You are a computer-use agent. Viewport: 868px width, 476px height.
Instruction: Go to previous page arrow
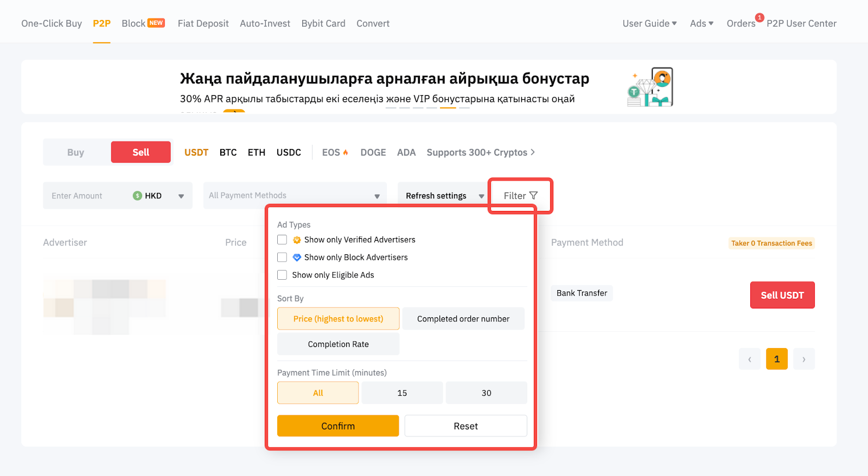749,359
